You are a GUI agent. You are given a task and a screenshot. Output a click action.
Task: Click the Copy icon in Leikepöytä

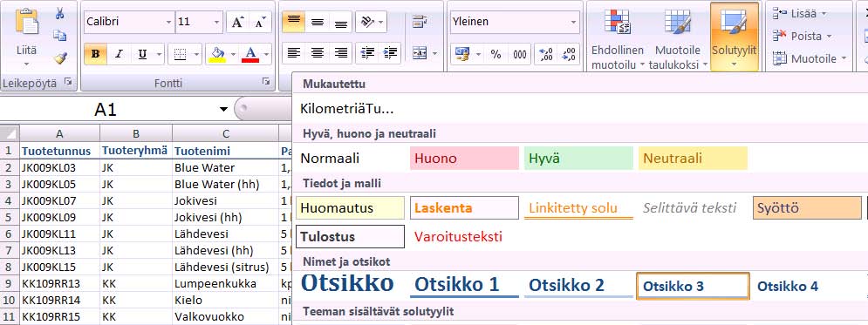[60, 36]
